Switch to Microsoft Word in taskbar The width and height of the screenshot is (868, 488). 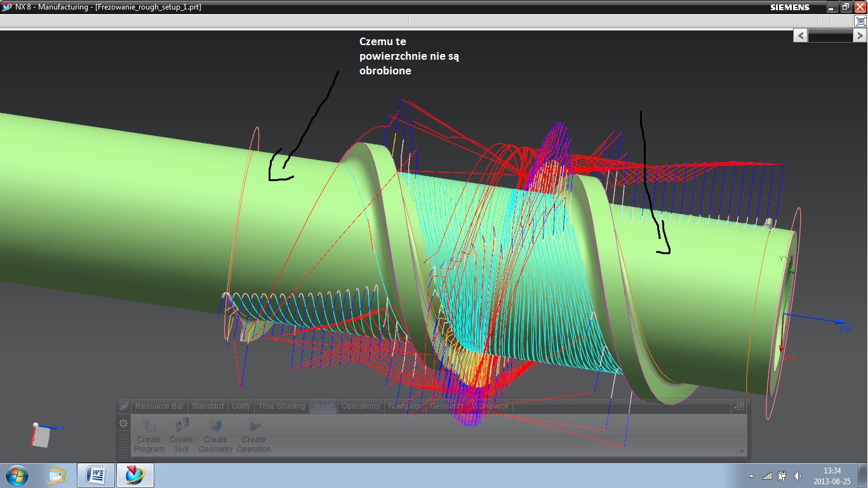(96, 475)
